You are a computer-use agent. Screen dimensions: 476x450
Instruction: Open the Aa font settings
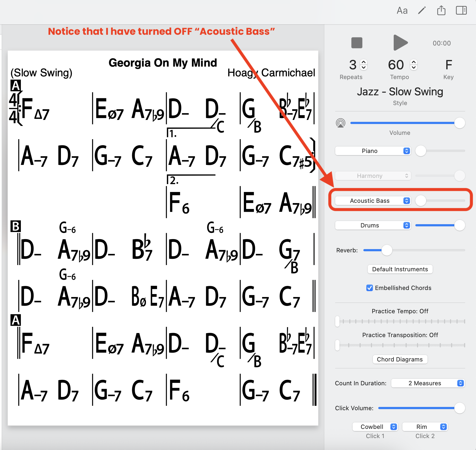(402, 11)
